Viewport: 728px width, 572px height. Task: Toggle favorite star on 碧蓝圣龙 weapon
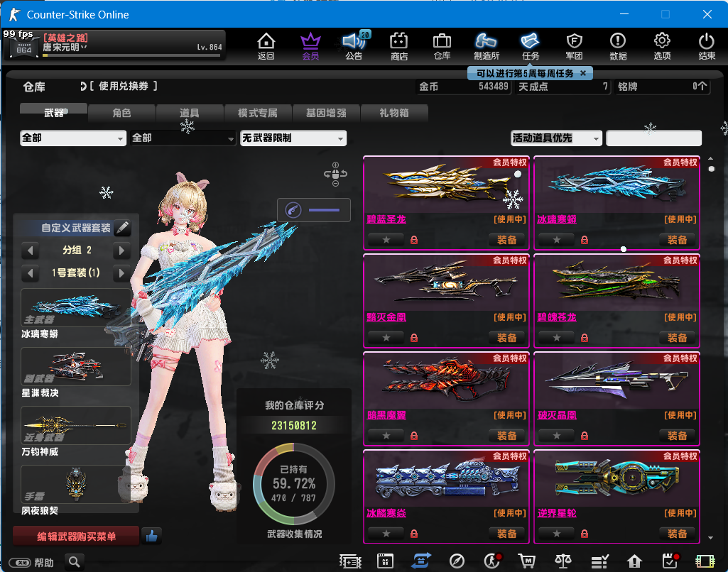point(386,240)
